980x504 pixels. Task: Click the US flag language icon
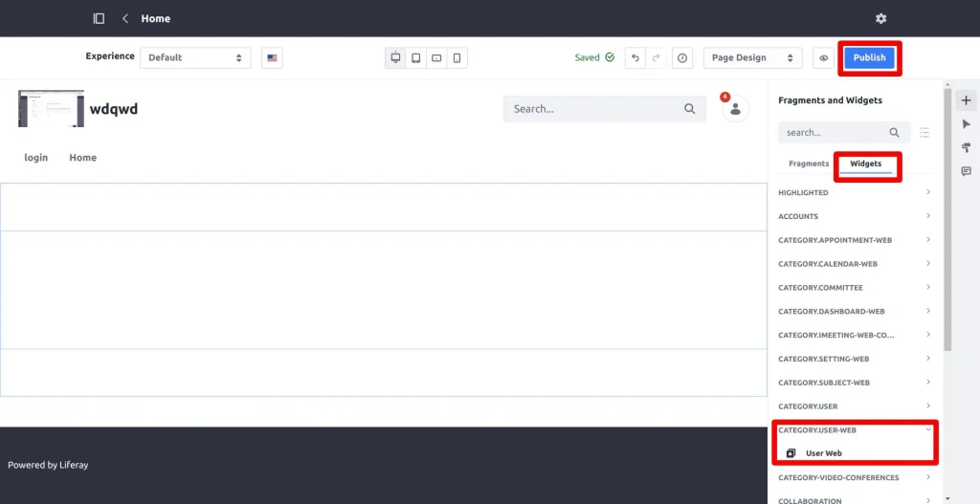pos(272,57)
